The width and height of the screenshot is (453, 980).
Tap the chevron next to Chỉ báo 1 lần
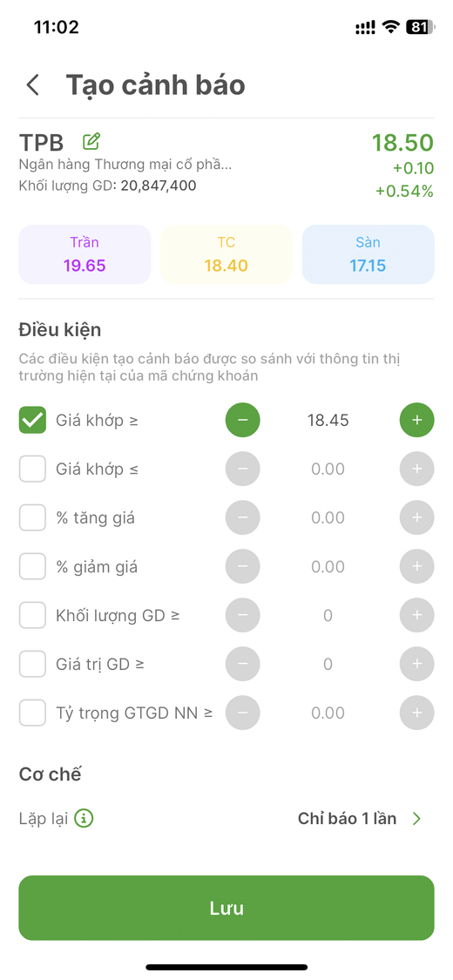[416, 818]
